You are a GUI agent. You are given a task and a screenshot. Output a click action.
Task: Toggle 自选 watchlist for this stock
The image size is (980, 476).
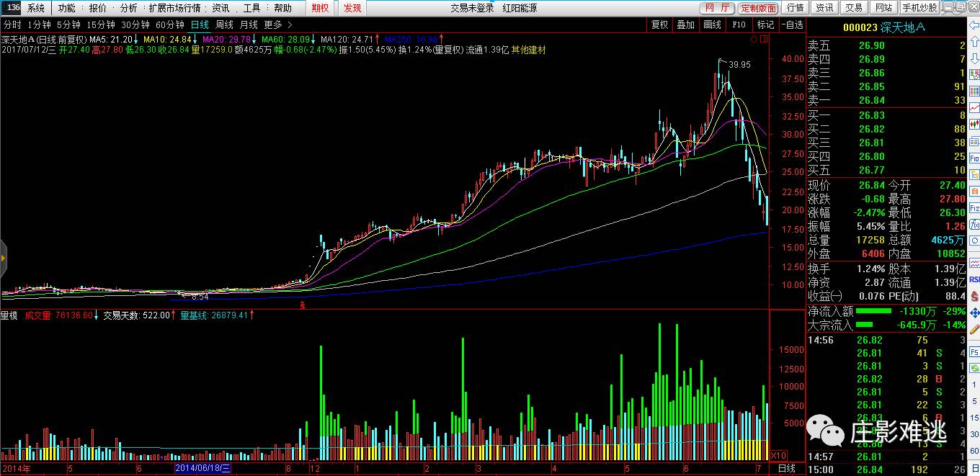(x=791, y=24)
